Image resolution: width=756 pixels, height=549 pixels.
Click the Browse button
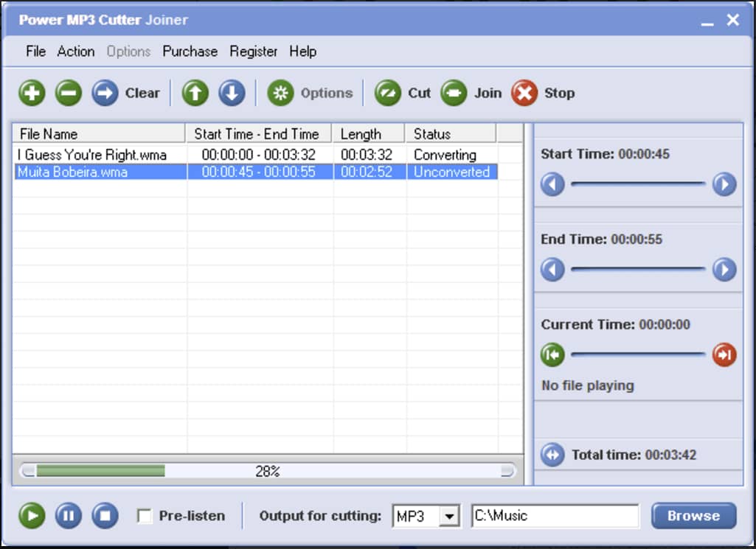693,516
